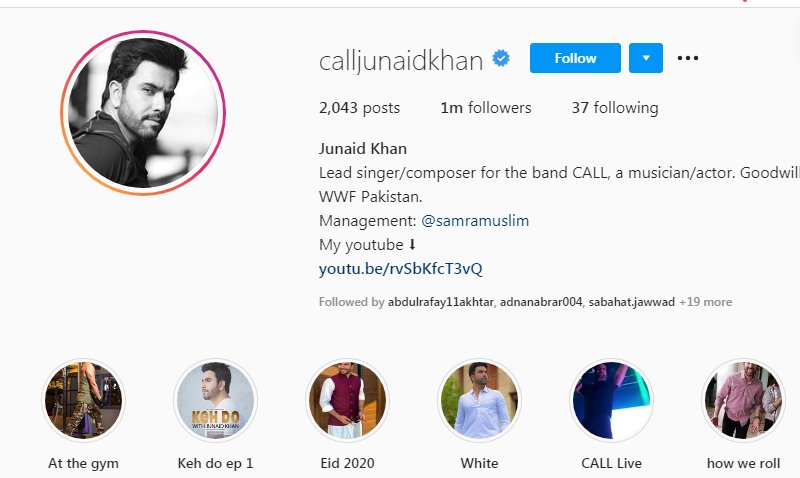Viewport: 800px width, 478px height.
Task: Open the youtu.be/rvSbKfcT3vQ link
Action: pyautogui.click(x=401, y=268)
